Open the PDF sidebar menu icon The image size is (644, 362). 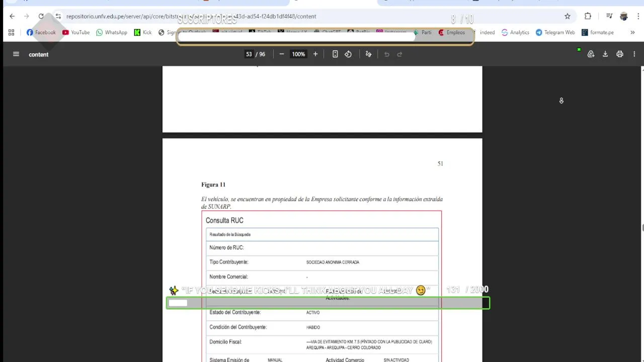point(16,54)
